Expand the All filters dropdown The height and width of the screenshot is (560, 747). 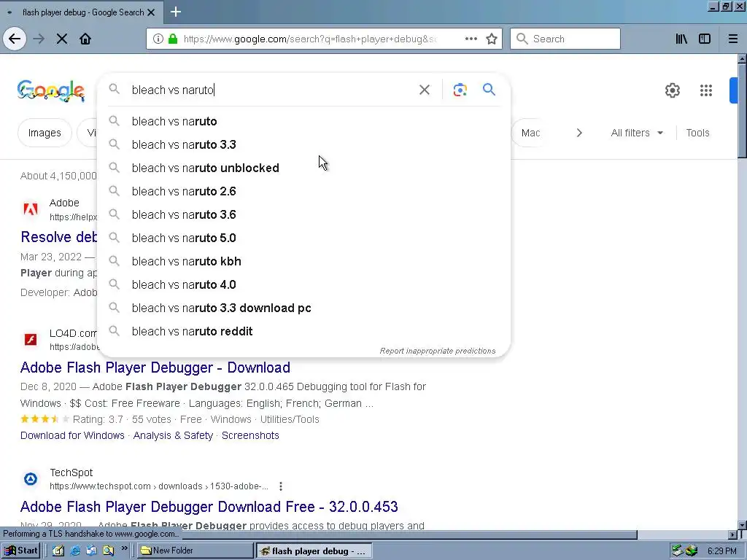[637, 133]
